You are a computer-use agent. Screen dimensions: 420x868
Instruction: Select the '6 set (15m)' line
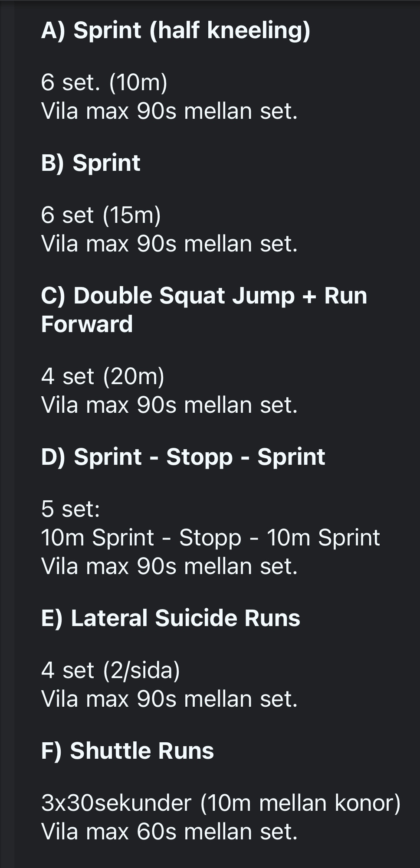click(x=101, y=215)
